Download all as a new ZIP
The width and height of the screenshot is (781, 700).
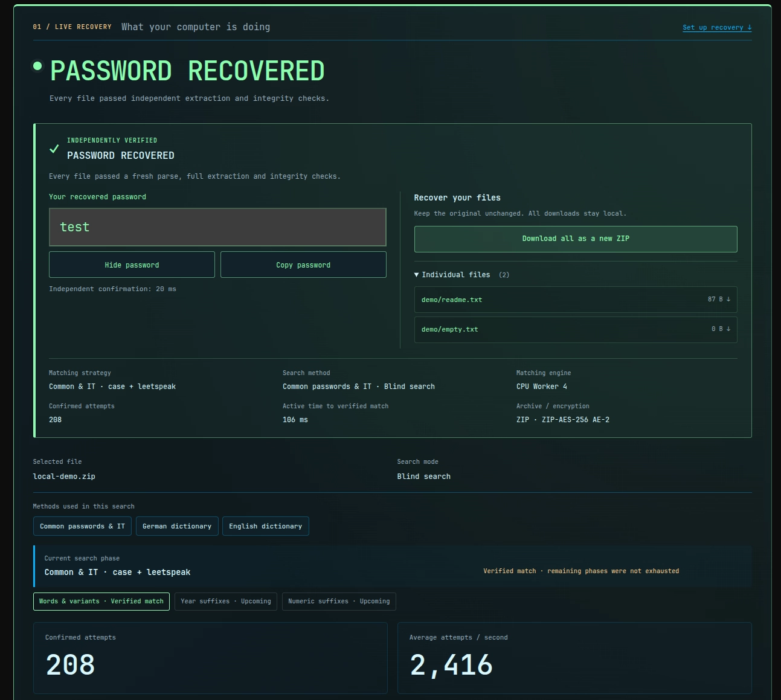(x=576, y=239)
